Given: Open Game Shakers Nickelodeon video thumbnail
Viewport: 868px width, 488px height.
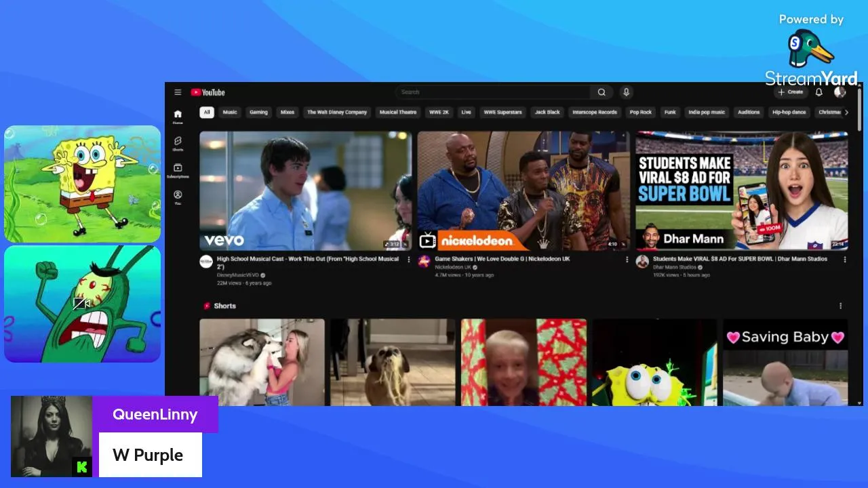Looking at the screenshot, I should (x=524, y=191).
